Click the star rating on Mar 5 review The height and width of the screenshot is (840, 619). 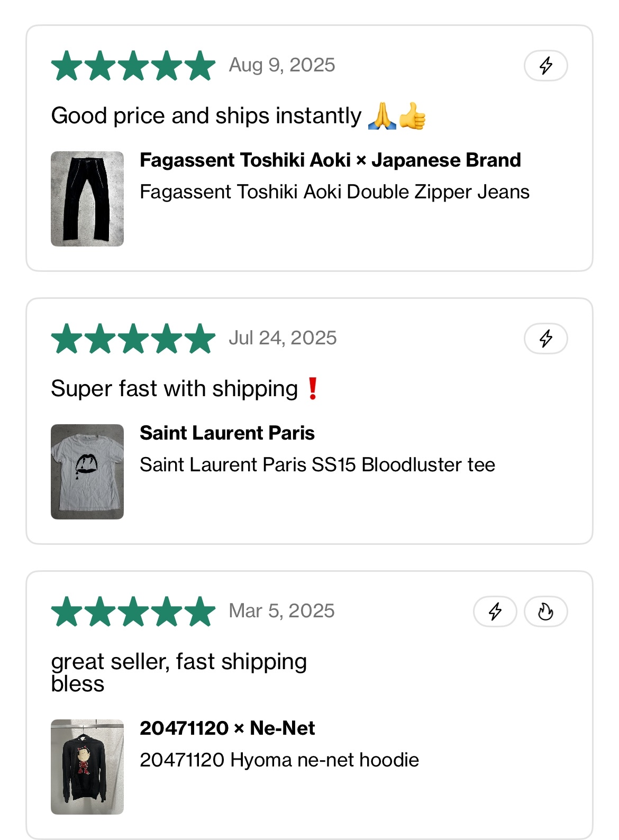pyautogui.click(x=133, y=611)
